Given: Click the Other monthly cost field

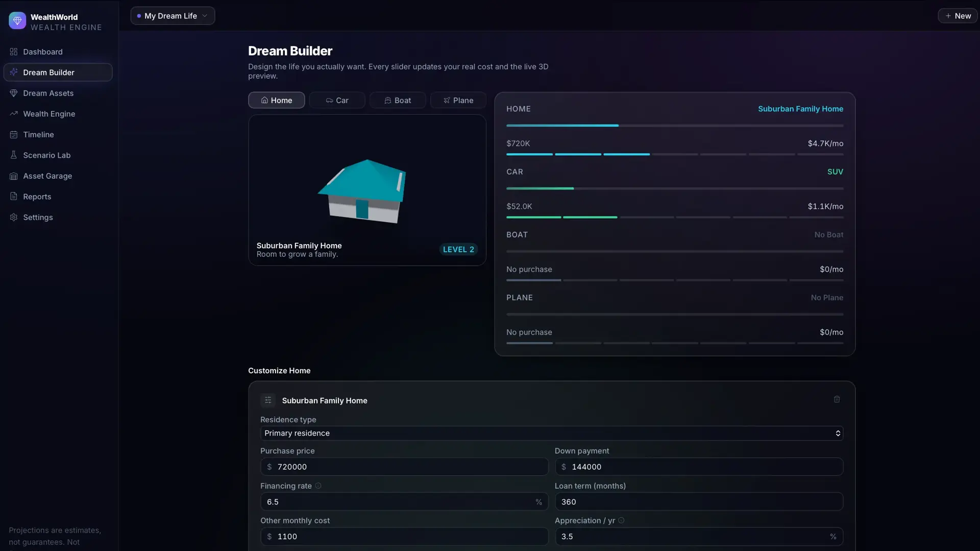Looking at the screenshot, I should click(x=404, y=536).
